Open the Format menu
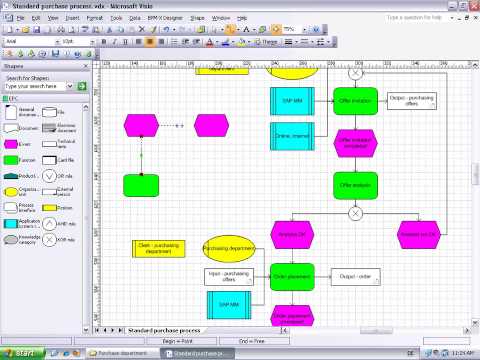This screenshot has height=360, width=480. point(94,18)
